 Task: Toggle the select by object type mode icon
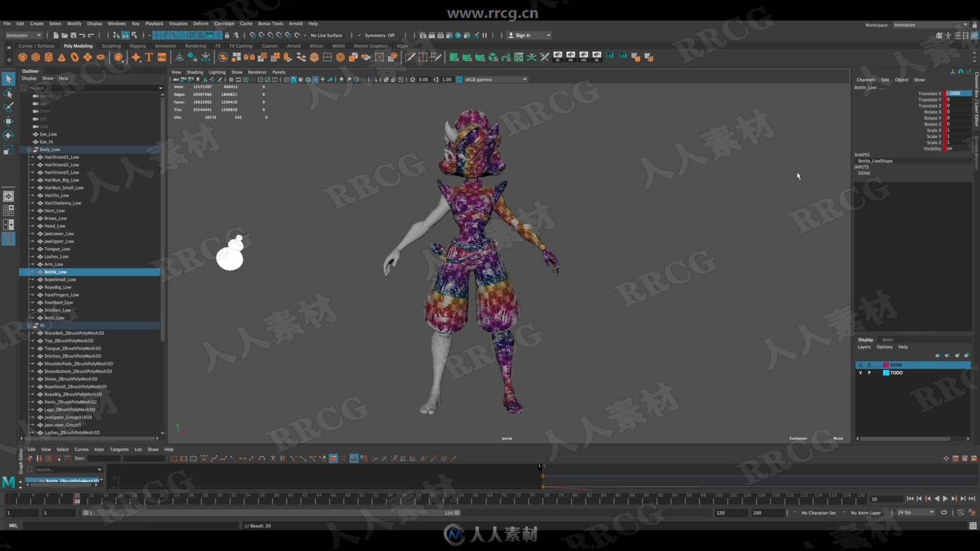[x=125, y=35]
